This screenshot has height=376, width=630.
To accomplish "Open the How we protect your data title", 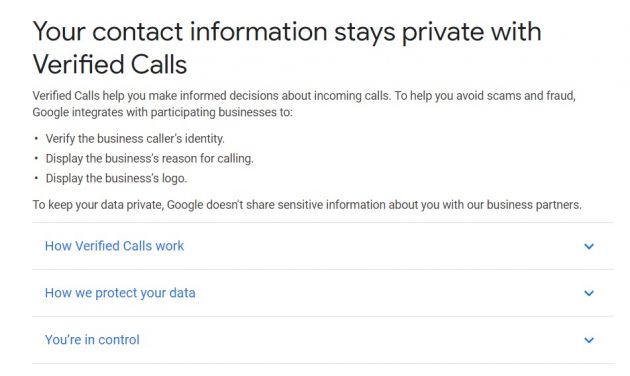I will pos(120,293).
